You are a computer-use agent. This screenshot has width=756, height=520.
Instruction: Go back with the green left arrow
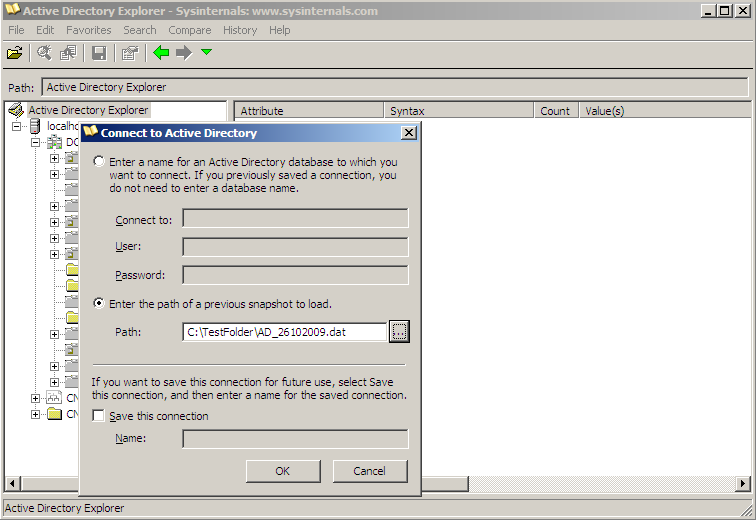tap(161, 53)
